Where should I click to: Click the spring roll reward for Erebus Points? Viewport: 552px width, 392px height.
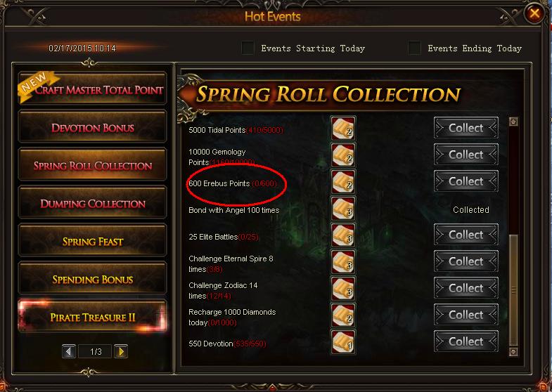click(x=343, y=182)
